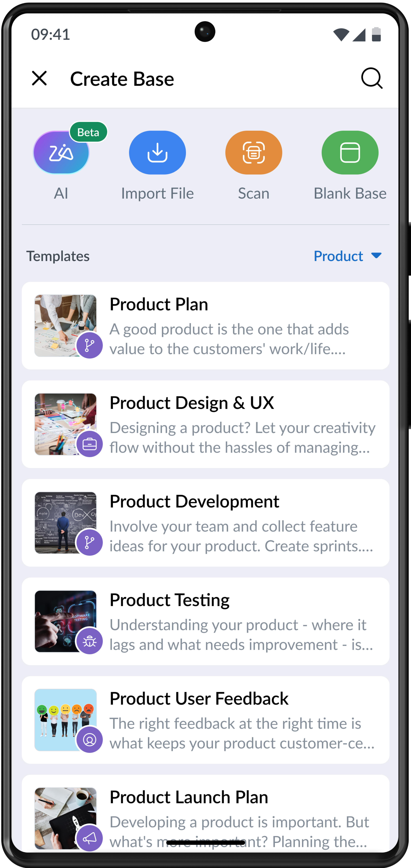411x868 pixels.
Task: Click the megaphone icon on Launch Plan
Action: click(x=90, y=838)
